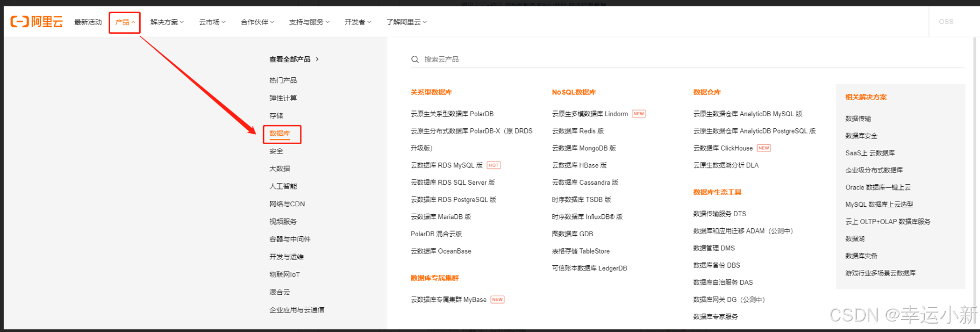Select 企业应用与云通信 category
Image resolution: width=980 pixels, height=332 pixels.
(x=297, y=310)
